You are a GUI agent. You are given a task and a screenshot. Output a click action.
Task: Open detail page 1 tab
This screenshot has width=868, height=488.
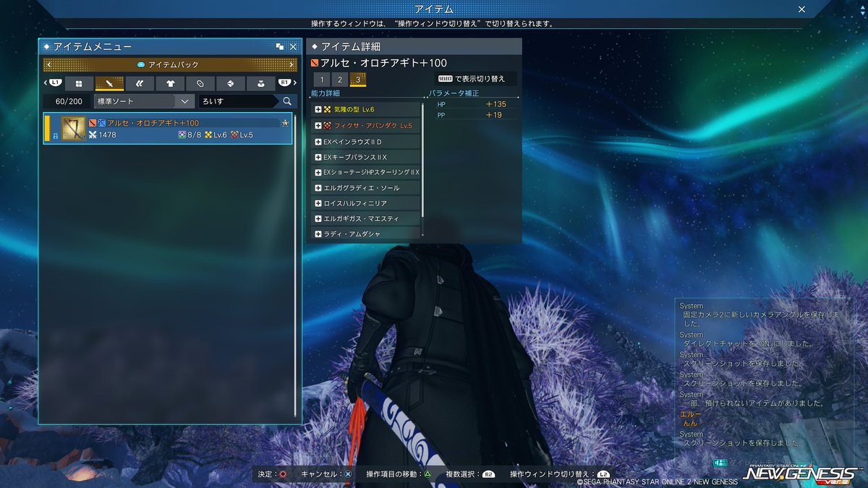[x=322, y=80]
